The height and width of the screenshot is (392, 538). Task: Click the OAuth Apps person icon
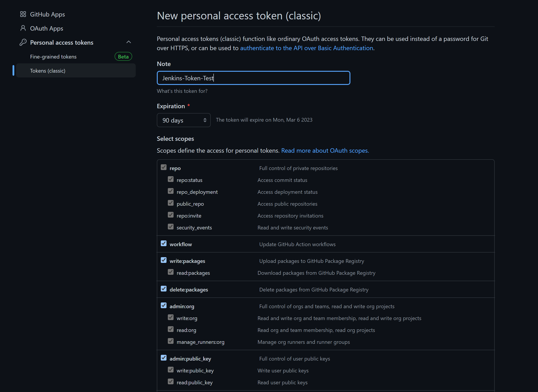[x=23, y=28]
